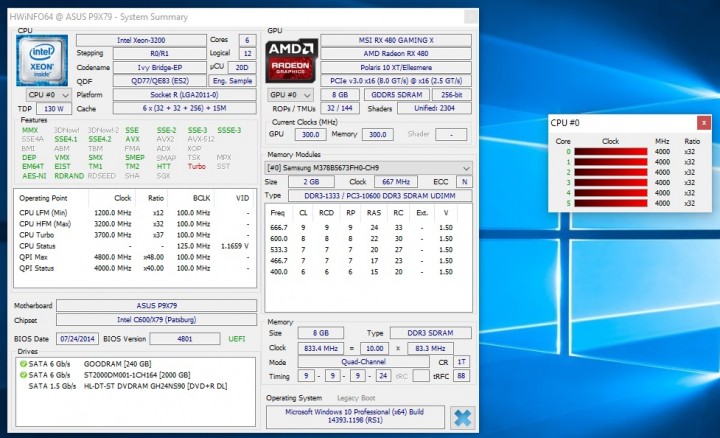
Task: Click the Ivy Bridge-EP codename field
Action: pyautogui.click(x=160, y=67)
